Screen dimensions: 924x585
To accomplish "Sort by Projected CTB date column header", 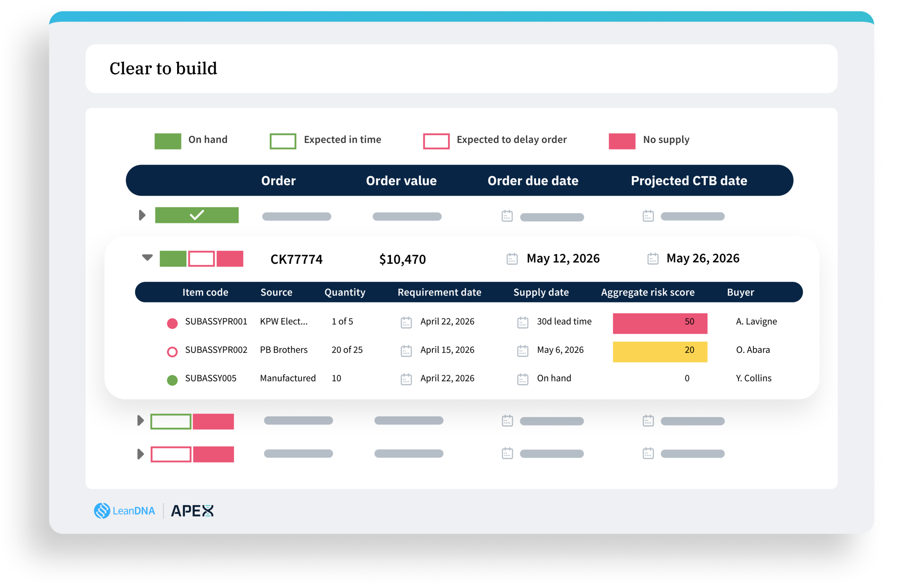I will tap(689, 181).
